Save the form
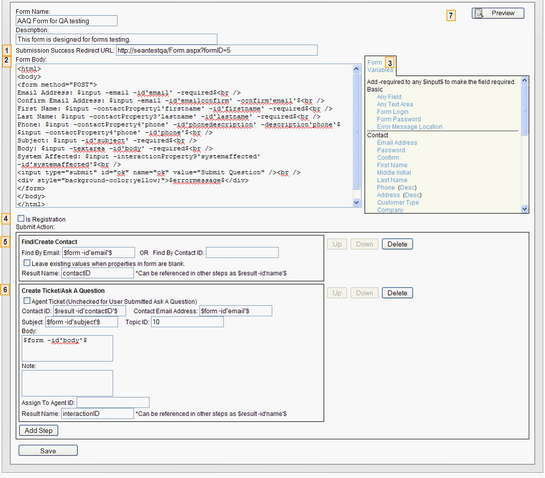Viewport: 545px width, 478px height. [48, 451]
